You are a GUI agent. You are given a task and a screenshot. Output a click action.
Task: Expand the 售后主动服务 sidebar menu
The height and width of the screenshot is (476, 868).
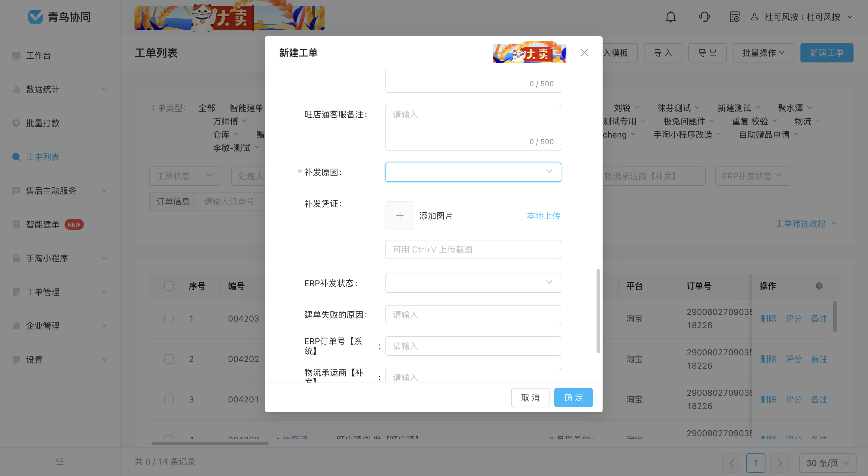tap(104, 190)
